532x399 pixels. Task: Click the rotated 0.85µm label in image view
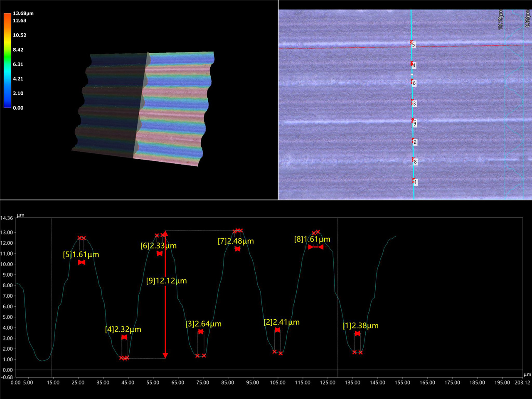point(527,19)
